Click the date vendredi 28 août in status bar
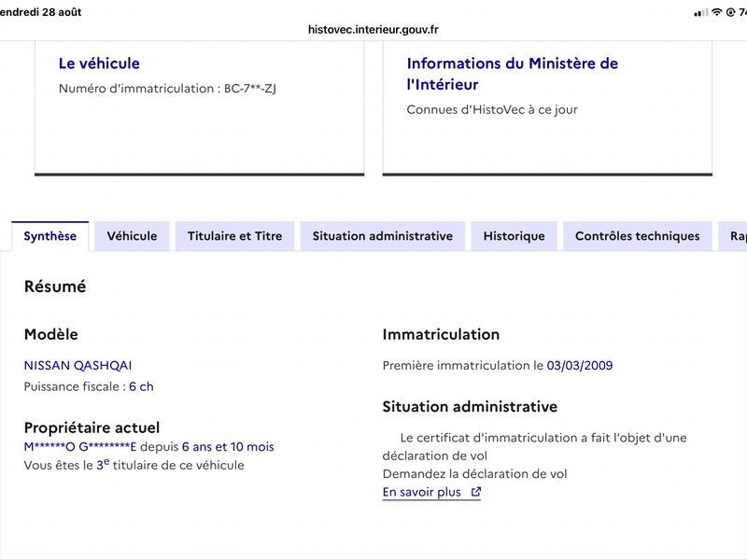This screenshot has width=747, height=560. (x=40, y=12)
